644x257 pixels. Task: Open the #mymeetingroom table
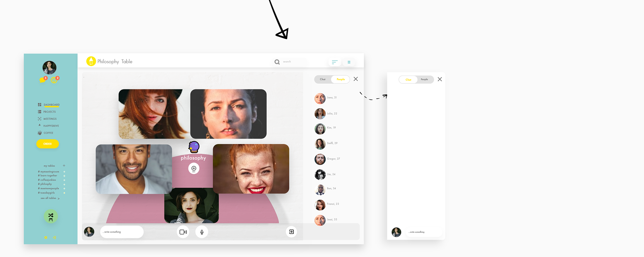pos(48,172)
